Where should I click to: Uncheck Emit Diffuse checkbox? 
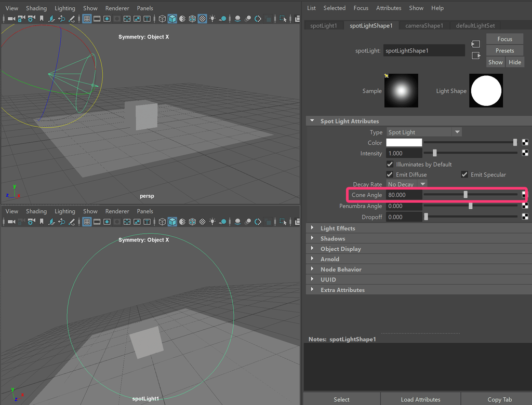(390, 174)
